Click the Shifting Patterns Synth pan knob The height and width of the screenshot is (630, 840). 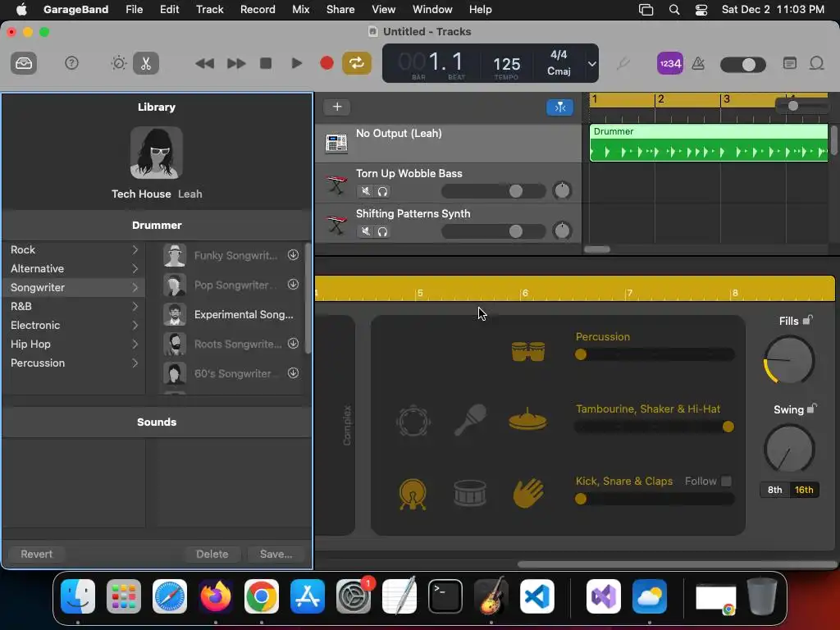tap(562, 231)
